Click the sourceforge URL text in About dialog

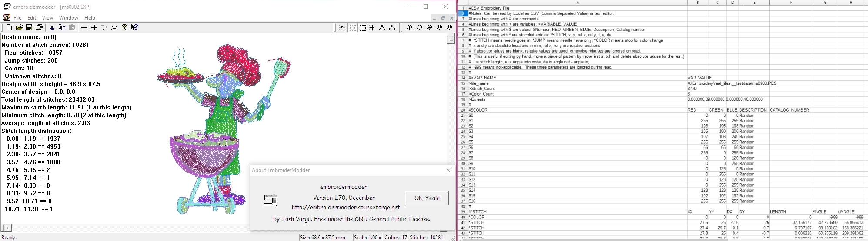click(x=346, y=208)
